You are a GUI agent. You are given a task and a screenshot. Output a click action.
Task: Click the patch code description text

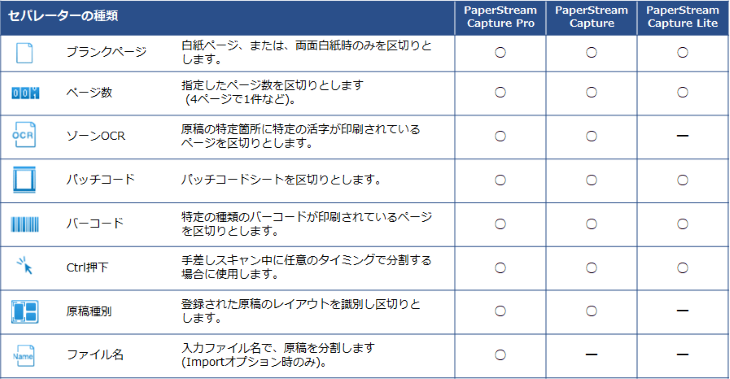click(x=281, y=180)
